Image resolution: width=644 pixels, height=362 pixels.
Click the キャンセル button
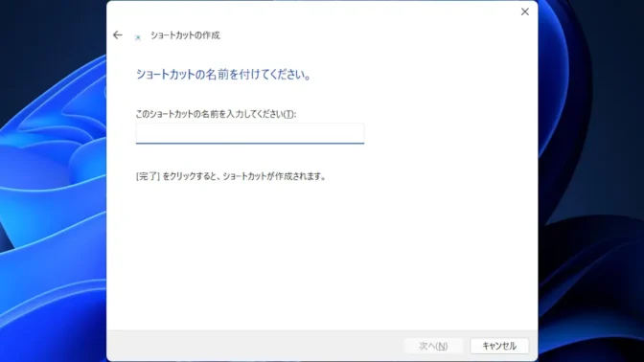499,346
